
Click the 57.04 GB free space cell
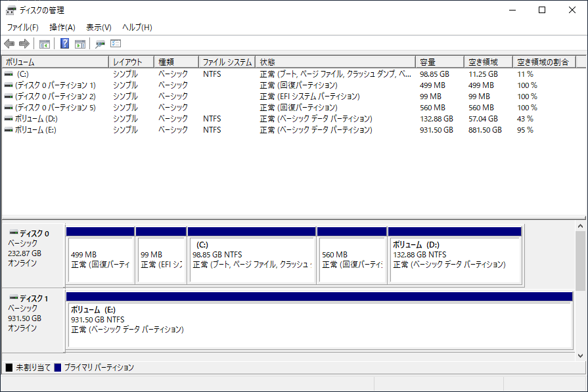(x=483, y=119)
